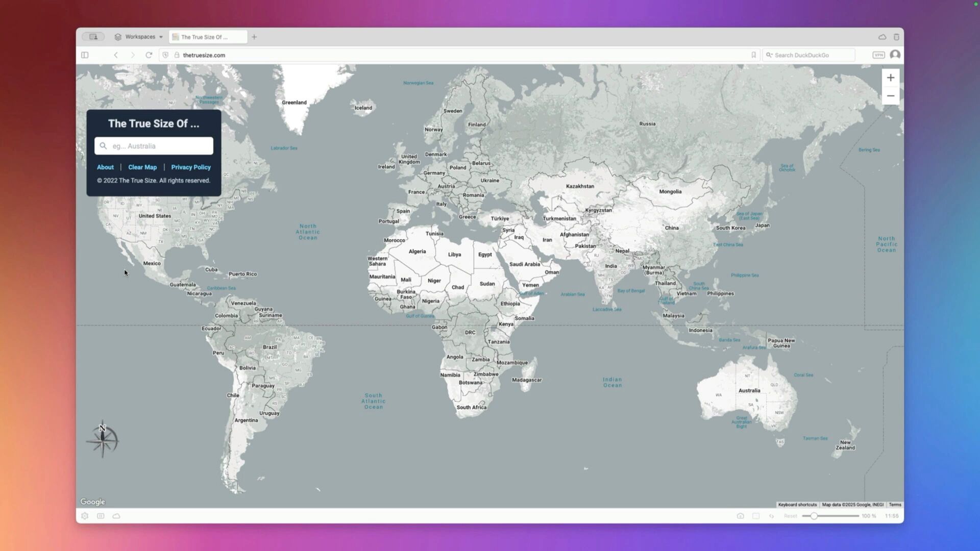The height and width of the screenshot is (551, 980).
Task: Click the Australia label on map
Action: point(749,391)
